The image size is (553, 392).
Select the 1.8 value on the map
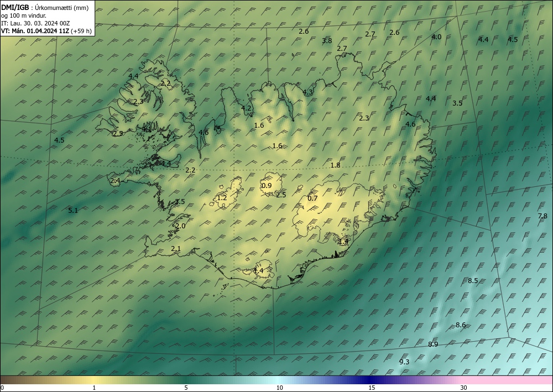coord(335,165)
